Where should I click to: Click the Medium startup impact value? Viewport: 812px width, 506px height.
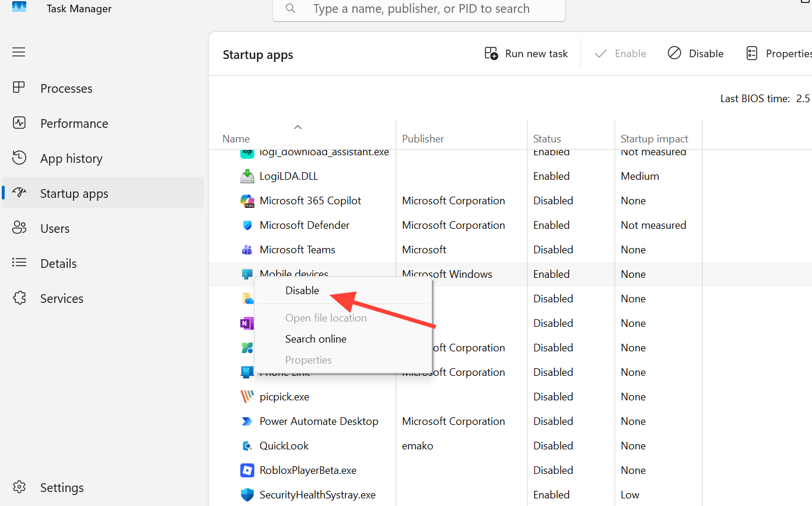640,176
